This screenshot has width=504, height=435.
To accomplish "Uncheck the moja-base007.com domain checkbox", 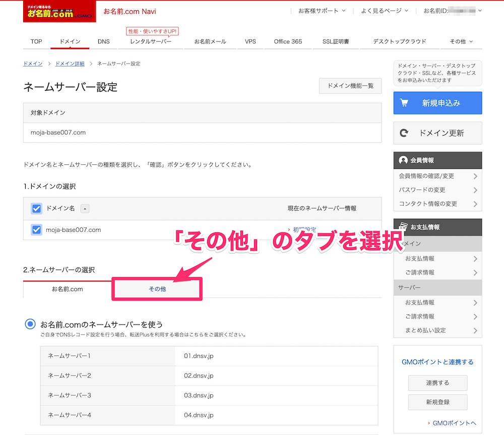I will (36, 230).
